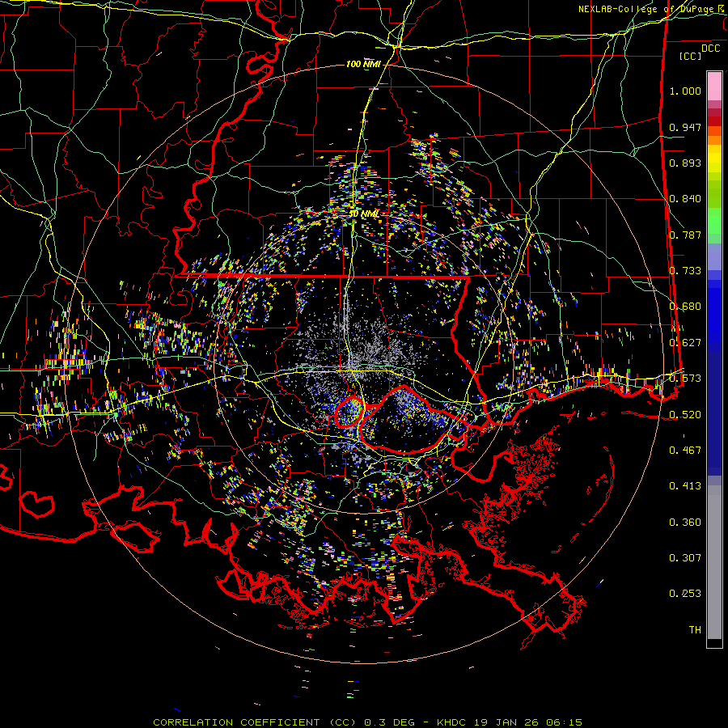Click the small logo icon after DuPage
The width and height of the screenshot is (728, 728).
point(721,9)
